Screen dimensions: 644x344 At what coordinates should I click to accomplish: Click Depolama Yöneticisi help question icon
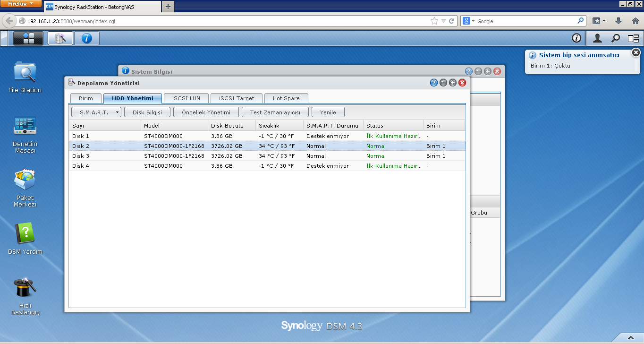click(x=433, y=83)
